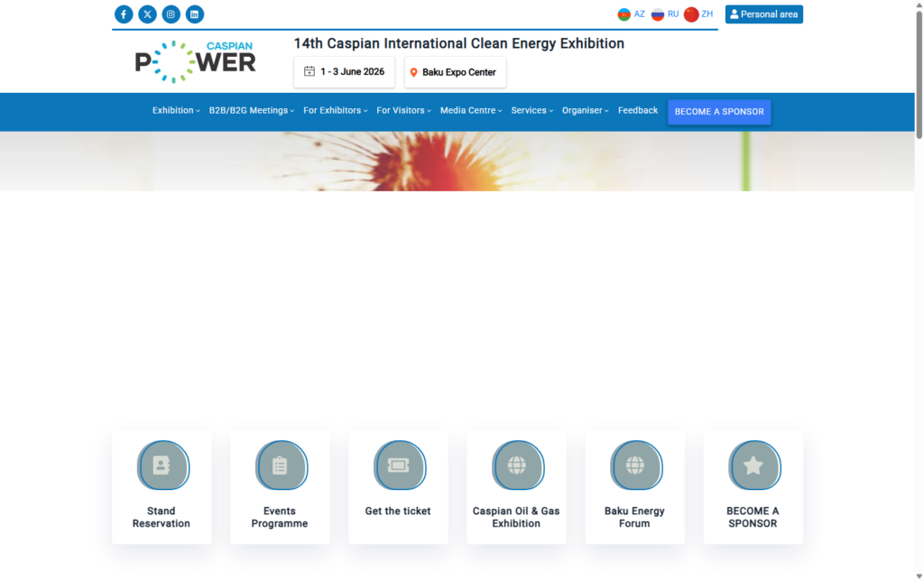Open the Instagram profile icon
Image resolution: width=924 pixels, height=581 pixels.
(171, 14)
